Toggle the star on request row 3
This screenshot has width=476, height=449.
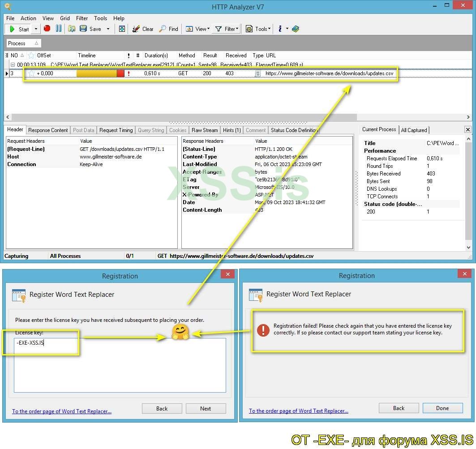31,73
